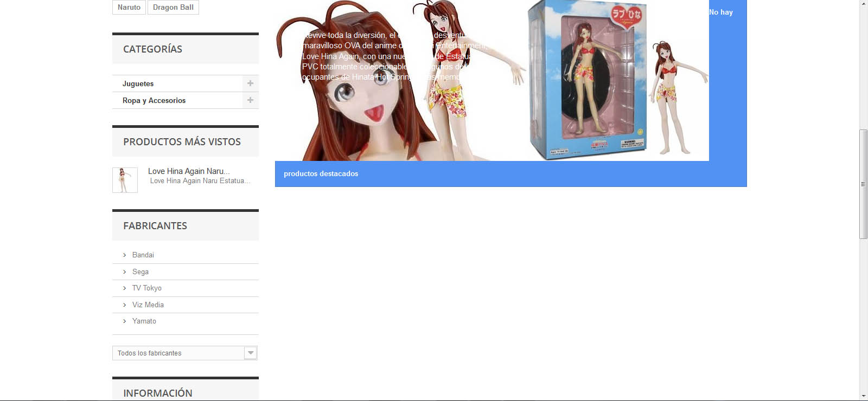Image resolution: width=868 pixels, height=401 pixels.
Task: Click the Dragon Ball tag
Action: point(173,7)
